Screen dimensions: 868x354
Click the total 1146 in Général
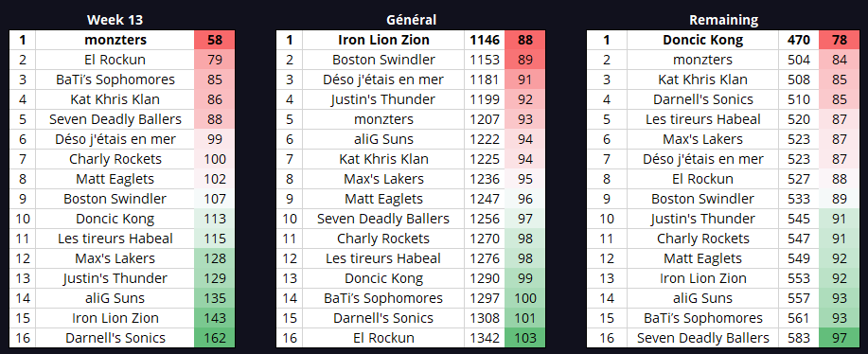tap(485, 40)
